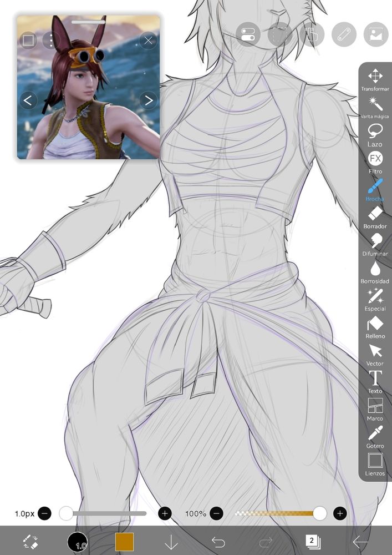Redo the undone stroke
This screenshot has width=392, height=555.
click(266, 542)
